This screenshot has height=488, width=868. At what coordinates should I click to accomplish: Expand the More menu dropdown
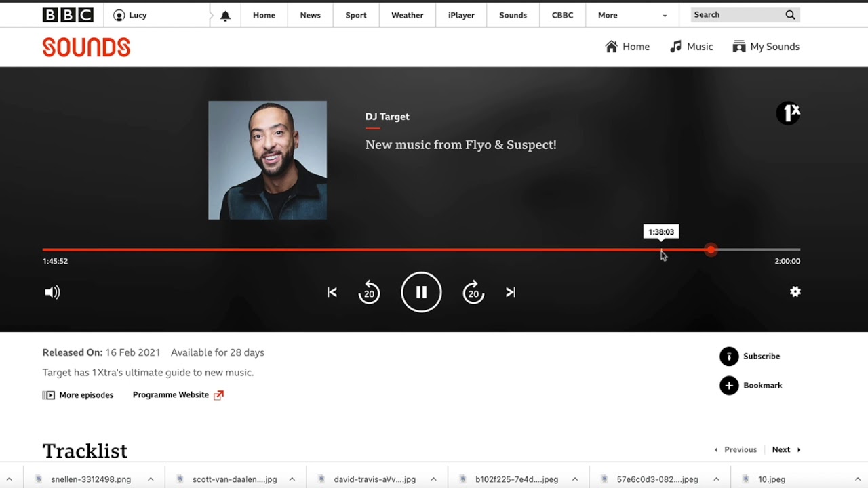[x=632, y=15]
